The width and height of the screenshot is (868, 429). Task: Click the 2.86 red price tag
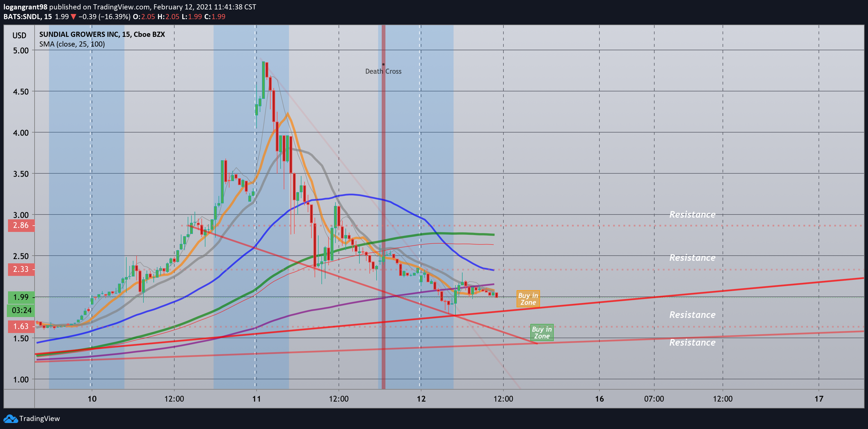(21, 225)
